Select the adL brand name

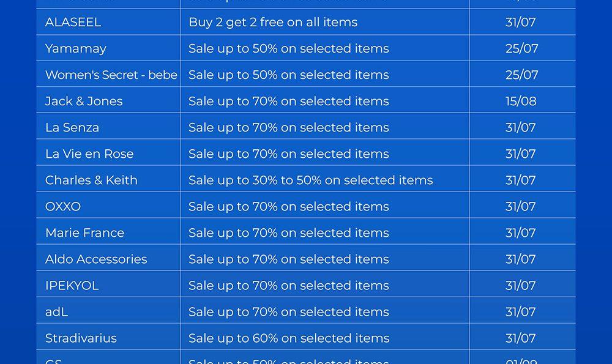[x=56, y=312]
